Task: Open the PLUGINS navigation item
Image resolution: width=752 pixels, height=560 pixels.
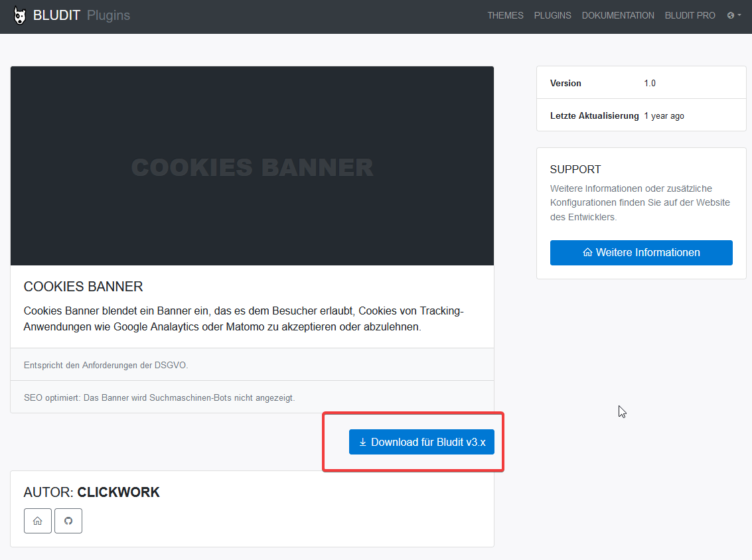Action: (552, 15)
